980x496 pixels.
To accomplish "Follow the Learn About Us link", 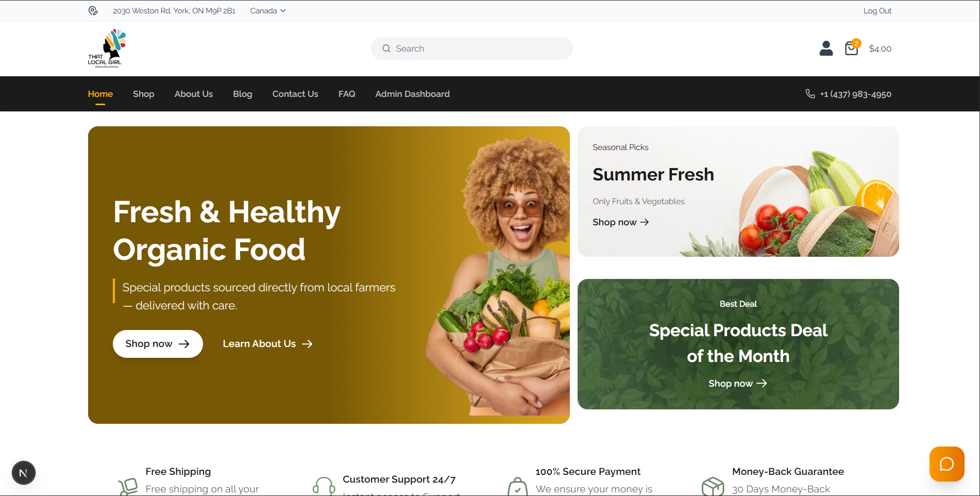I will tap(267, 344).
